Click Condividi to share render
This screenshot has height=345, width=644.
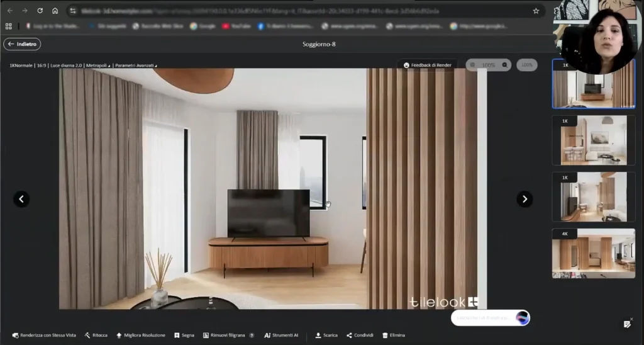pos(360,336)
